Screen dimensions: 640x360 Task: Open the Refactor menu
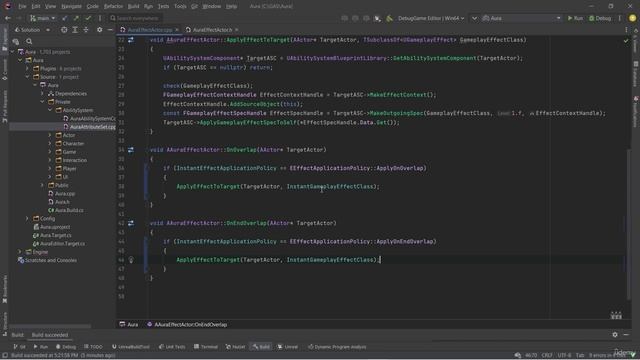(113, 6)
